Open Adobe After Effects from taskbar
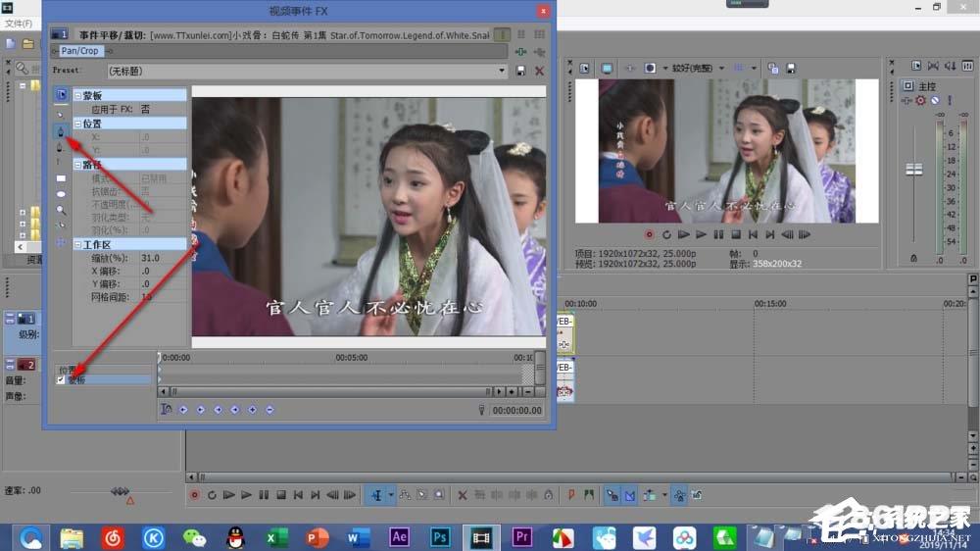This screenshot has height=551, width=980. click(x=400, y=537)
